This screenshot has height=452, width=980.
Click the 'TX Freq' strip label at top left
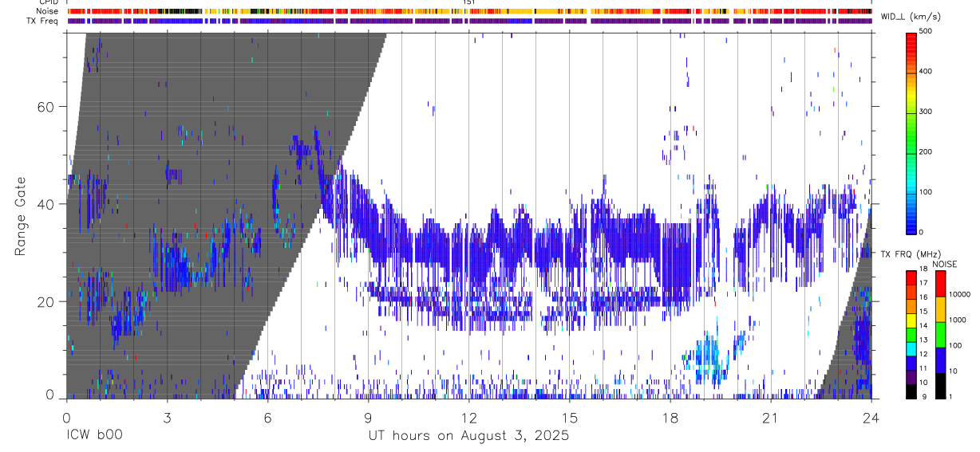[x=43, y=21]
